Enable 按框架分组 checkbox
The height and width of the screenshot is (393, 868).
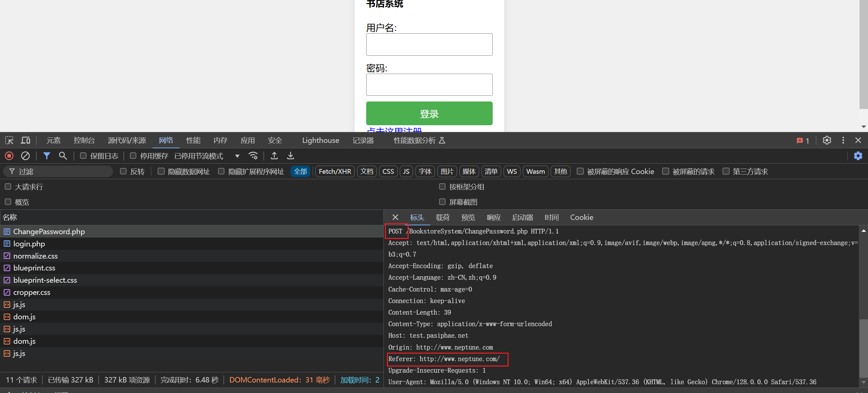pos(442,187)
